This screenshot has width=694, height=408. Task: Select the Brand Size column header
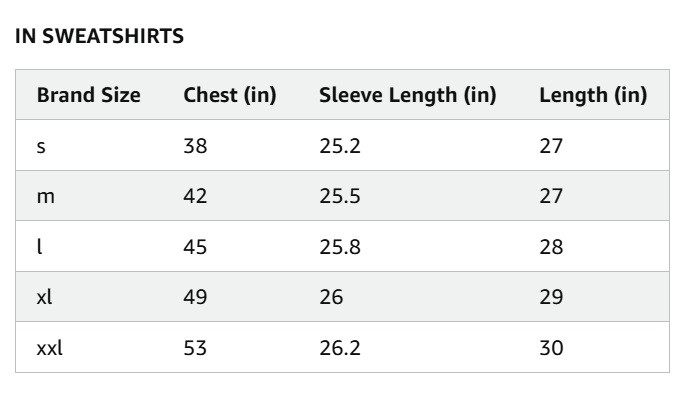coord(89,95)
